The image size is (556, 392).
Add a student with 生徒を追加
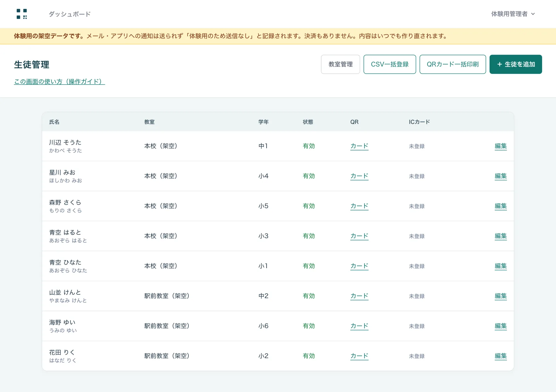(x=516, y=64)
